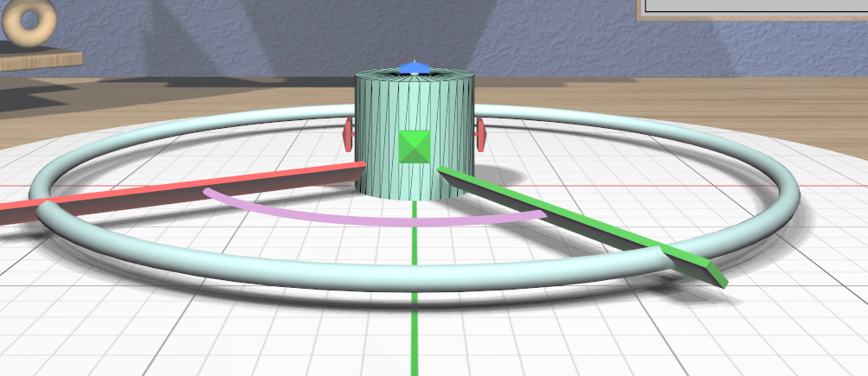868x376 pixels.
Task: Click the red bar end outside the ring
Action: pos(16,213)
